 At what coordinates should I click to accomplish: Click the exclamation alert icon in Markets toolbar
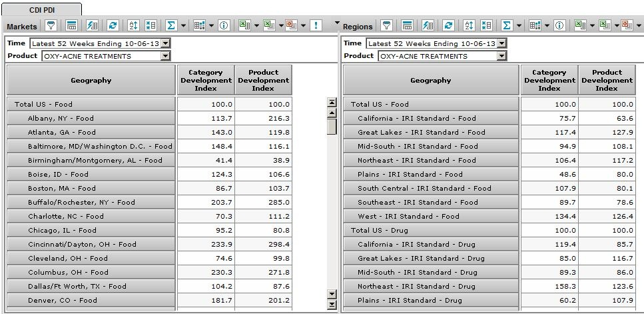[314, 25]
